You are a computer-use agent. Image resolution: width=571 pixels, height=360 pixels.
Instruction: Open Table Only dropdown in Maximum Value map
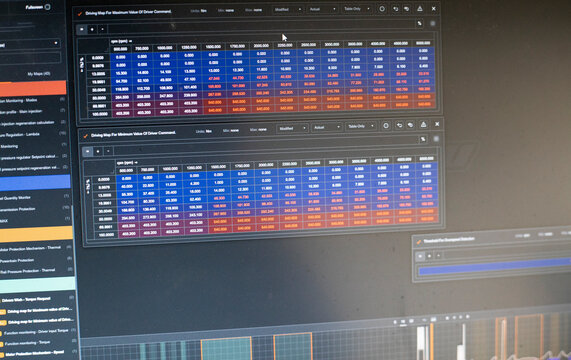[x=357, y=9]
